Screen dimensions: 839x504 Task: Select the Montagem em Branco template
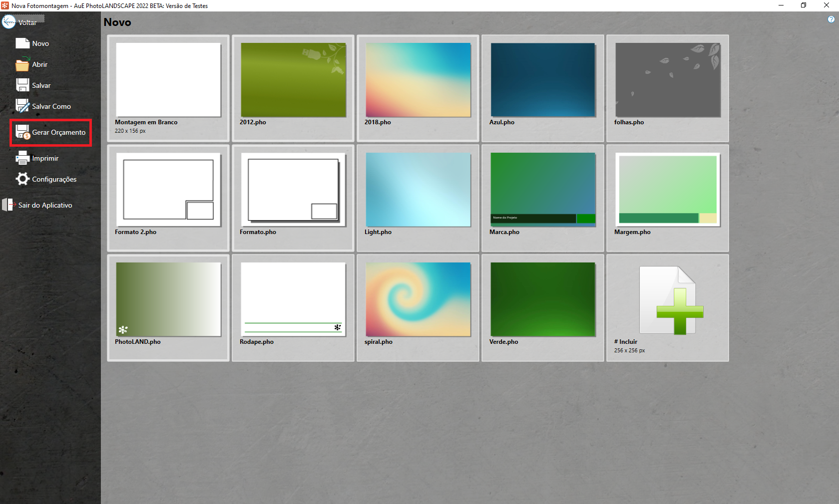click(168, 80)
